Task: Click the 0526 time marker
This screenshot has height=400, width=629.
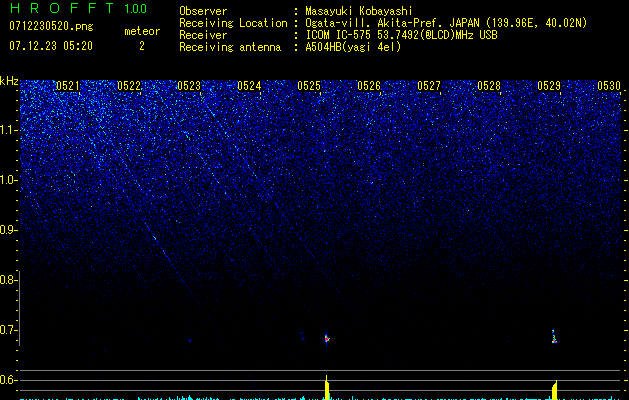Action: coord(369,86)
